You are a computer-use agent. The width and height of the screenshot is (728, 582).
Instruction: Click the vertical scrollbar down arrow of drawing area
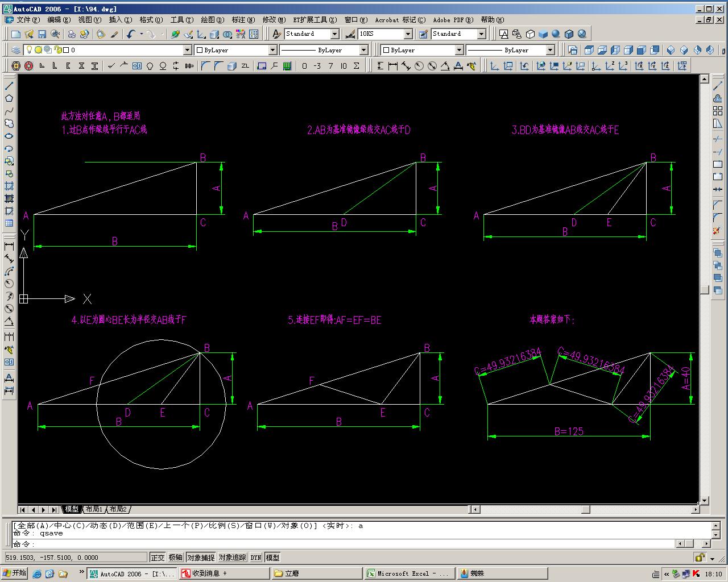click(x=704, y=501)
